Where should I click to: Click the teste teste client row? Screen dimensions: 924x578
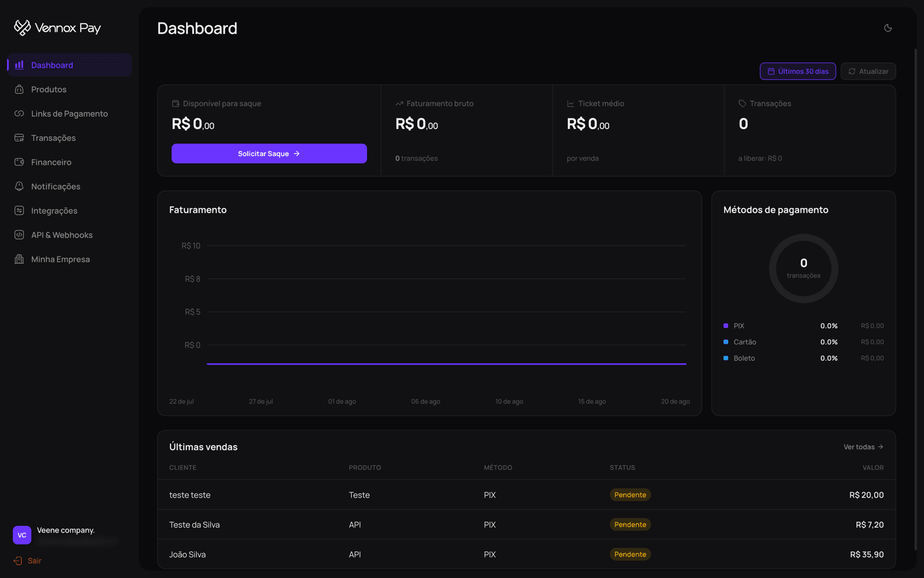point(526,495)
